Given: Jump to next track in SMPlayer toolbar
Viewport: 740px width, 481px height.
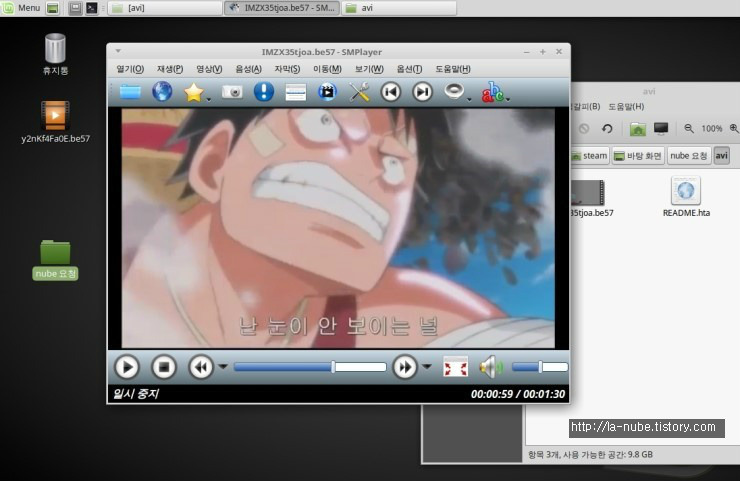Looking at the screenshot, I should click(422, 92).
